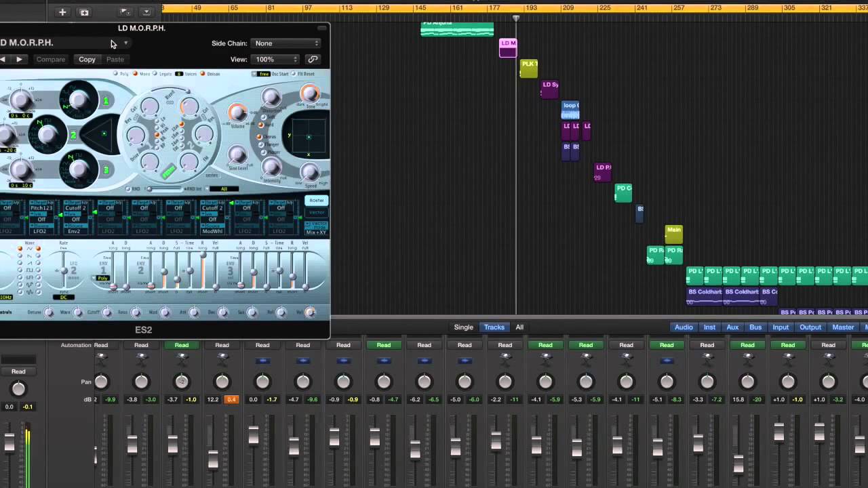Select oscillator 3 number button

pyautogui.click(x=106, y=169)
